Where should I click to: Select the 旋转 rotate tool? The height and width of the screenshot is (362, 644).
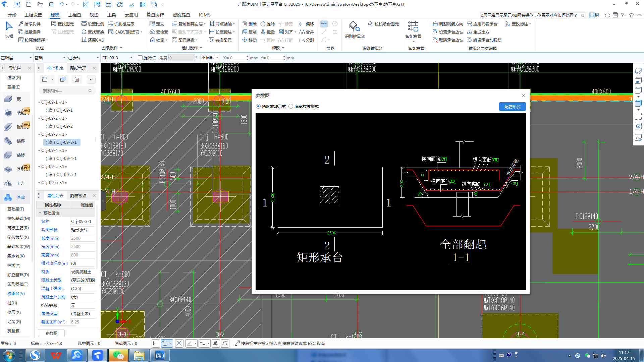pos(268,24)
